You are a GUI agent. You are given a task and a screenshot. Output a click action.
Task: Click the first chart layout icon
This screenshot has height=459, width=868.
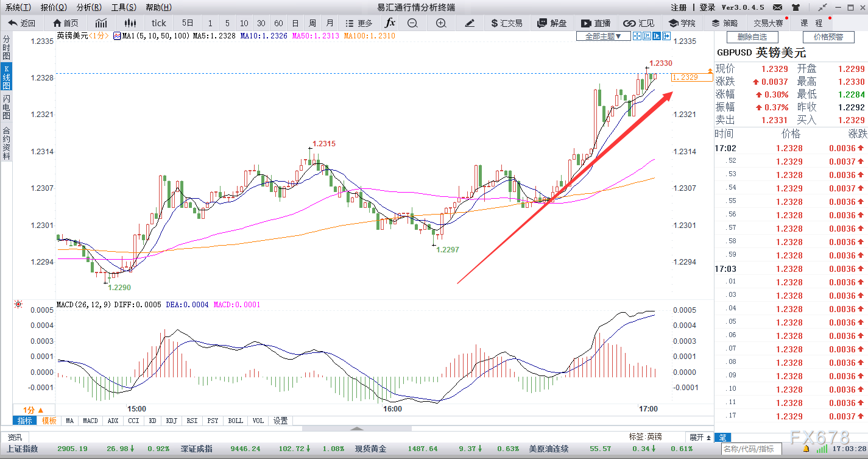(637, 36)
